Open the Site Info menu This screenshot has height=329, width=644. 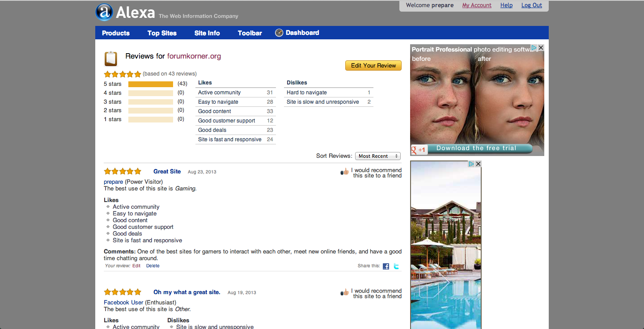click(207, 33)
